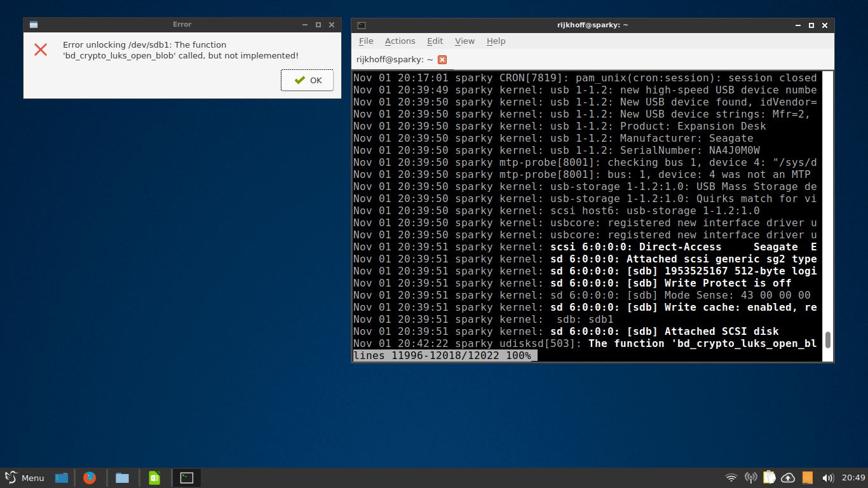Open the View menu in terminal
868x488 pixels.
[465, 41]
